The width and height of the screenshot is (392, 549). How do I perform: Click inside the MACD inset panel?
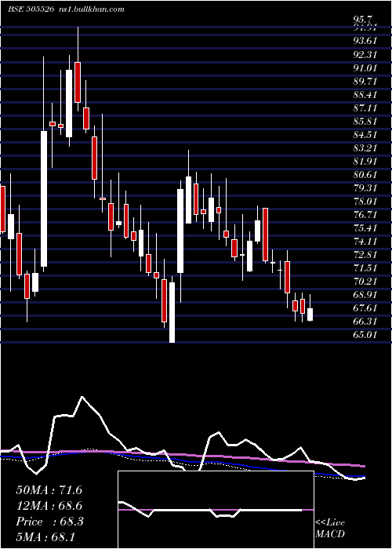click(x=216, y=510)
